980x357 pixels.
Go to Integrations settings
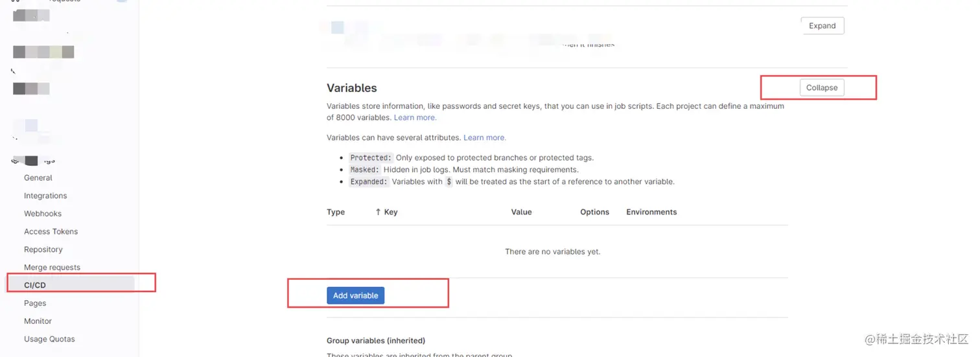[45, 196]
